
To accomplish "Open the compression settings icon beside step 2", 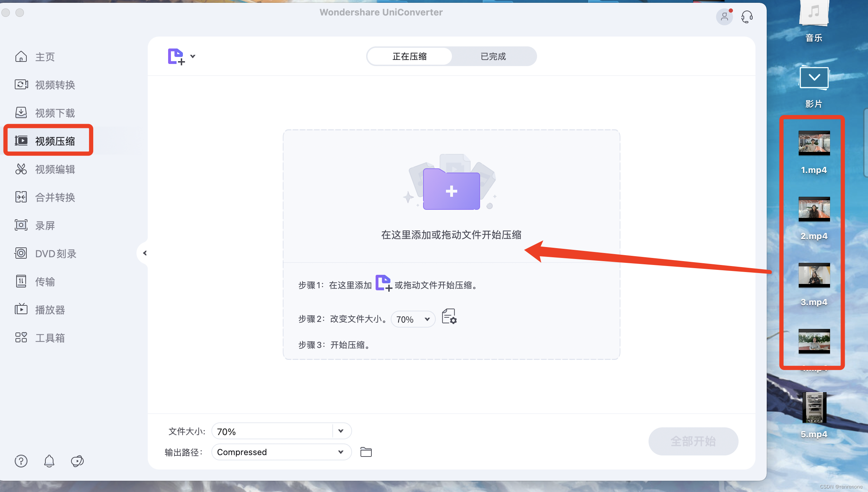I will point(449,317).
